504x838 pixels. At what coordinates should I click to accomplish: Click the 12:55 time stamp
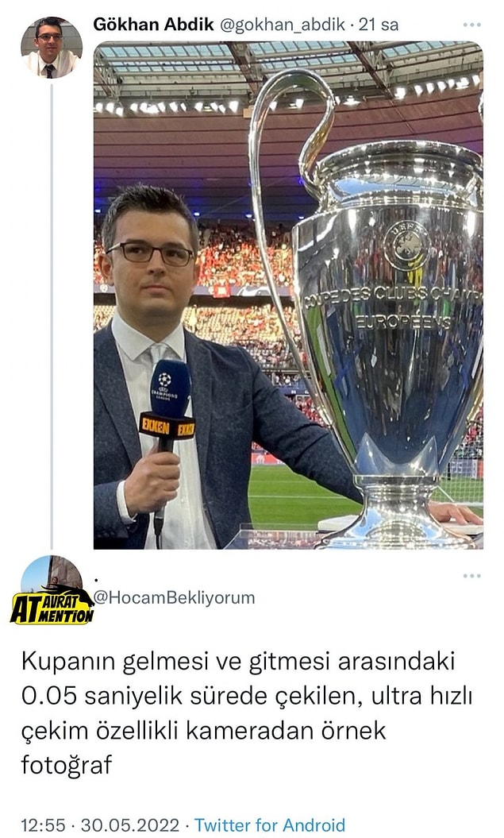pos(43,824)
